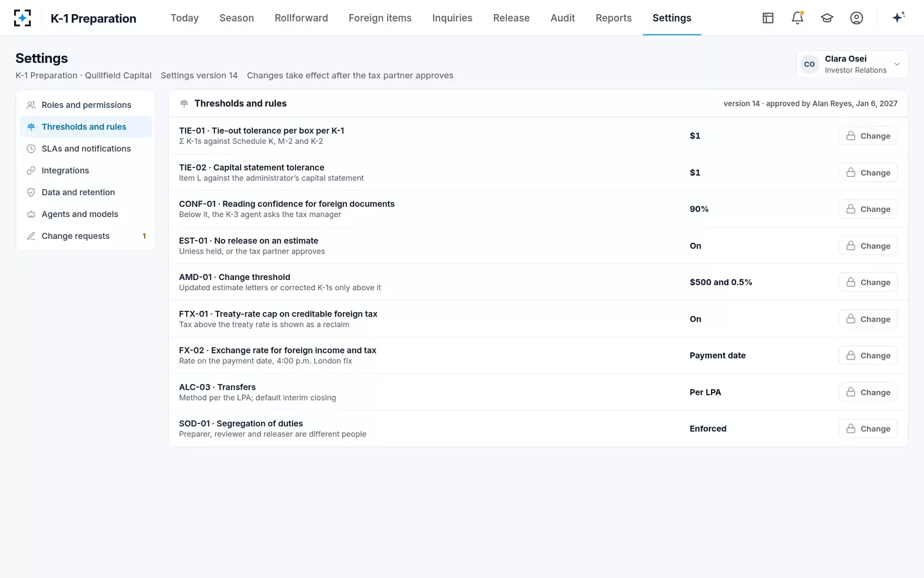Open the graduation cap learning icon
This screenshot has height=578, width=924.
[x=827, y=18]
